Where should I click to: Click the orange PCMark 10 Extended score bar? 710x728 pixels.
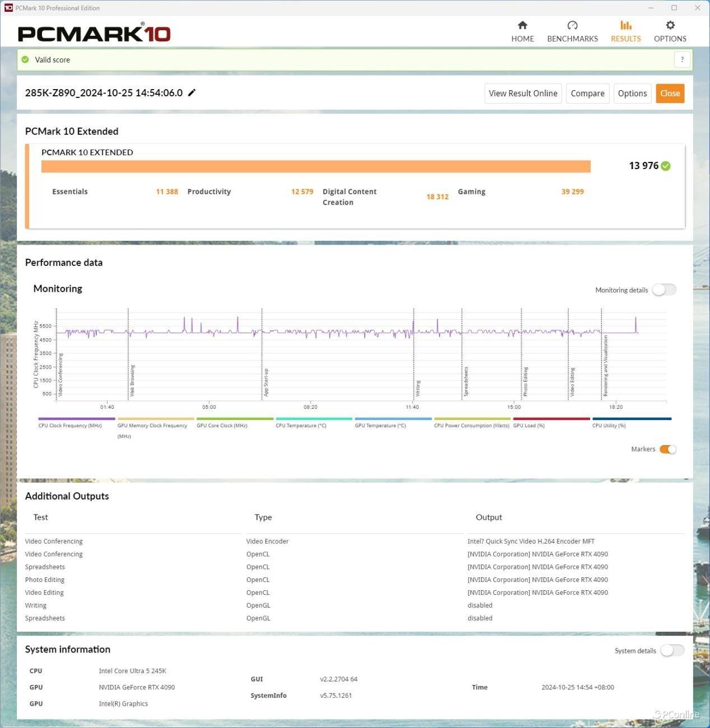click(x=316, y=166)
